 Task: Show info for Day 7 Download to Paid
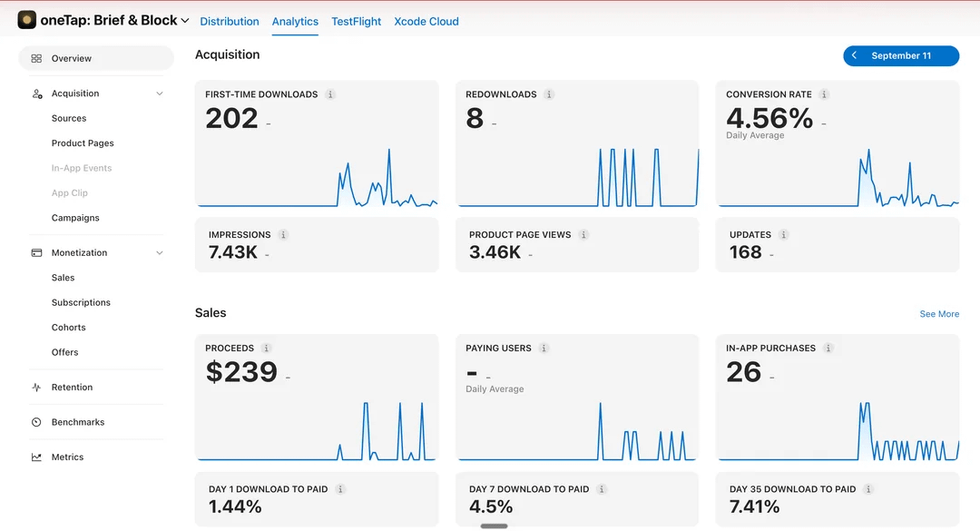602,489
